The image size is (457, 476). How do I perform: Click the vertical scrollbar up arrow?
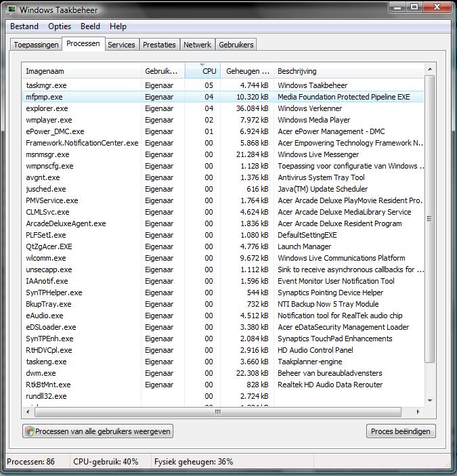[430, 69]
